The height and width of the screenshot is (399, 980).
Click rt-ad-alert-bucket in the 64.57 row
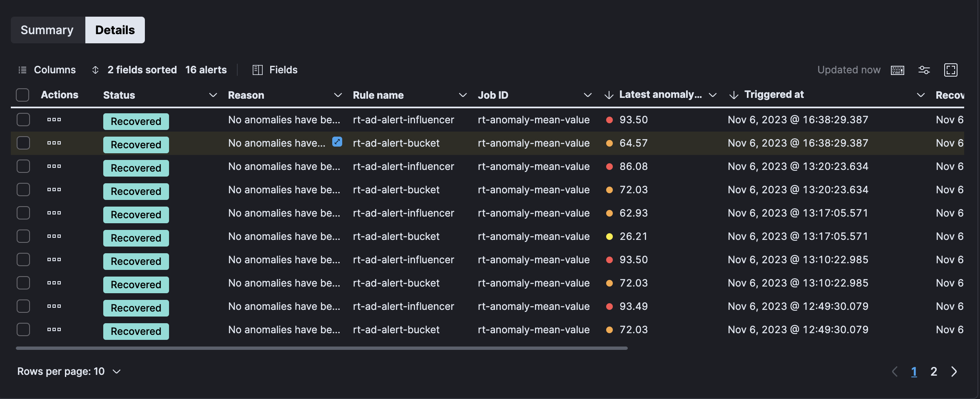click(396, 143)
